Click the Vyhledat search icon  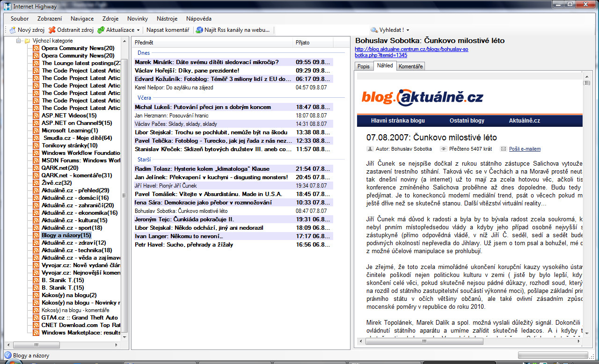tap(374, 30)
